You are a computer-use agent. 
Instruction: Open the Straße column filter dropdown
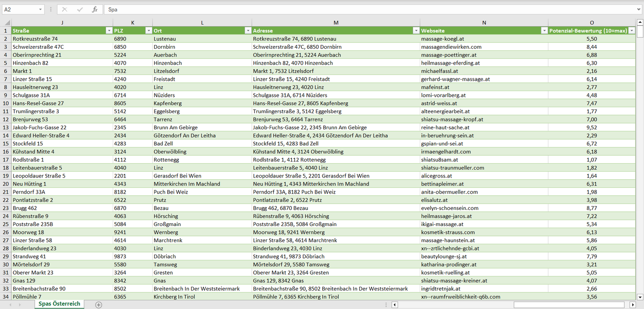coord(109,31)
